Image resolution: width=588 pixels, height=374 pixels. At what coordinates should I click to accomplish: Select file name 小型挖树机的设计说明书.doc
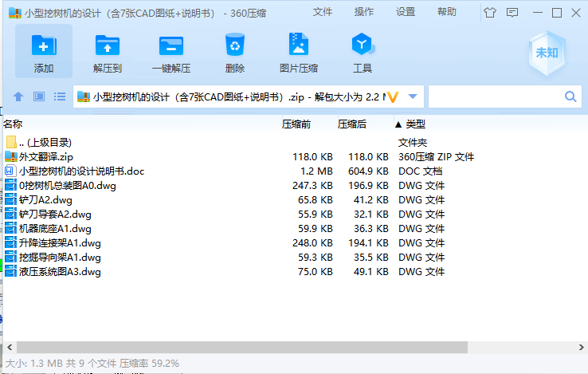click(x=81, y=171)
